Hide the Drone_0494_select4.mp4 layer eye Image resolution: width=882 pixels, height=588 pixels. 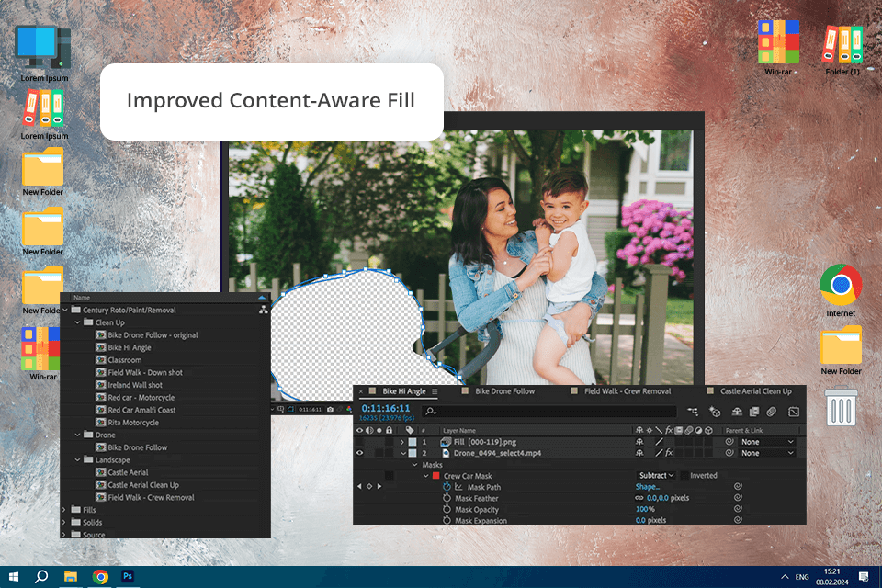(360, 453)
